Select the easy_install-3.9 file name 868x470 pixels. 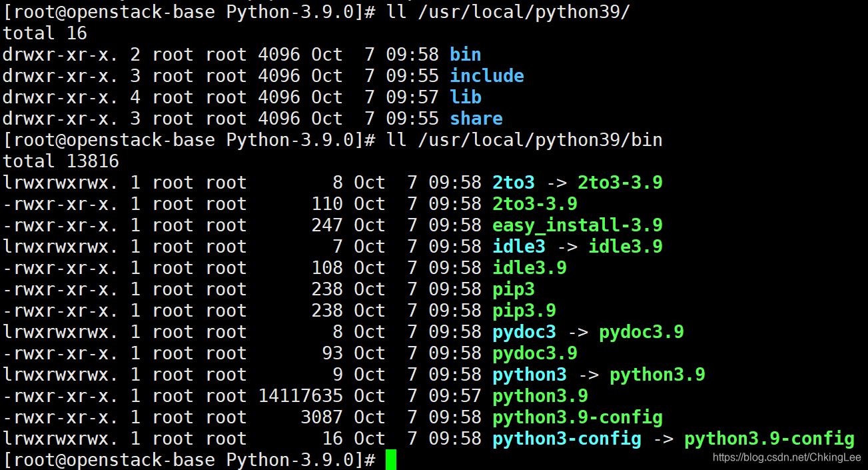pyautogui.click(x=577, y=225)
